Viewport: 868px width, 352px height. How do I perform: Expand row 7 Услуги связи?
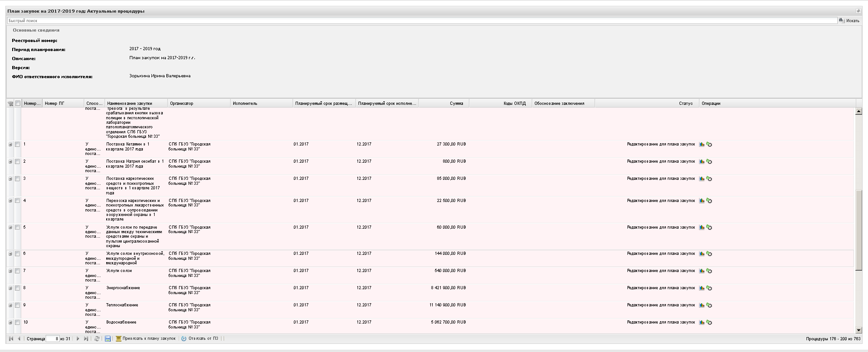(x=10, y=271)
